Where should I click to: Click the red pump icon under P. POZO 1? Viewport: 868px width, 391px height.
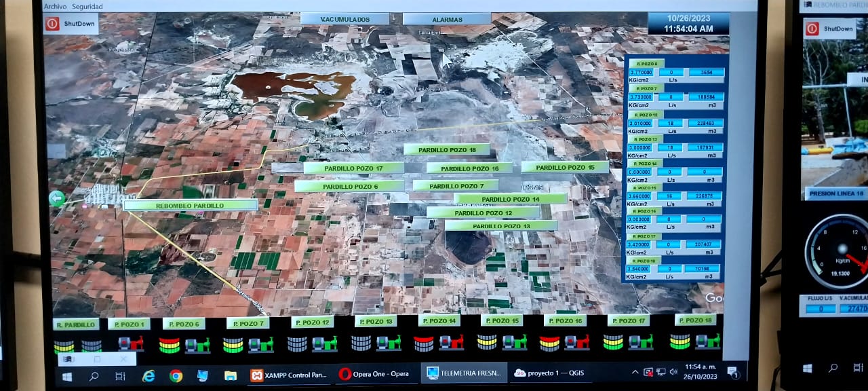(131, 343)
